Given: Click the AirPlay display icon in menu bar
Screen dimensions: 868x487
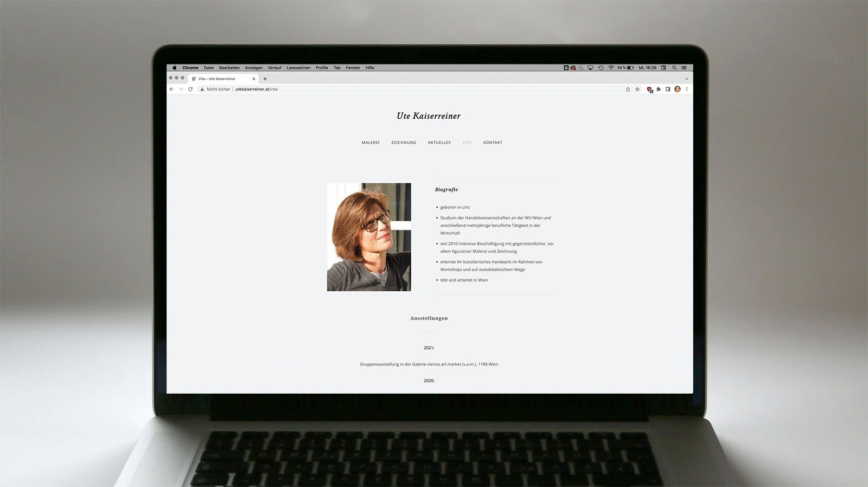Looking at the screenshot, I should tap(590, 68).
